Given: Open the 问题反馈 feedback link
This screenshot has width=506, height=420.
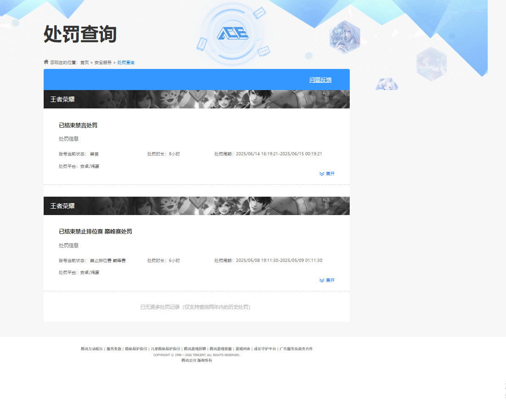Looking at the screenshot, I should (x=320, y=79).
